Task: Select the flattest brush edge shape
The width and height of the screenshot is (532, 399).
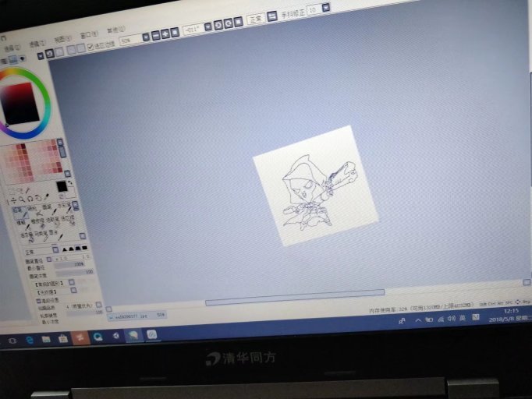Action: click(84, 248)
